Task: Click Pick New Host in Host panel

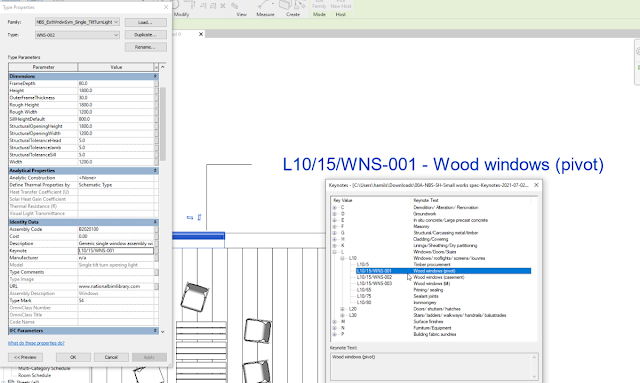Action: [340, 5]
